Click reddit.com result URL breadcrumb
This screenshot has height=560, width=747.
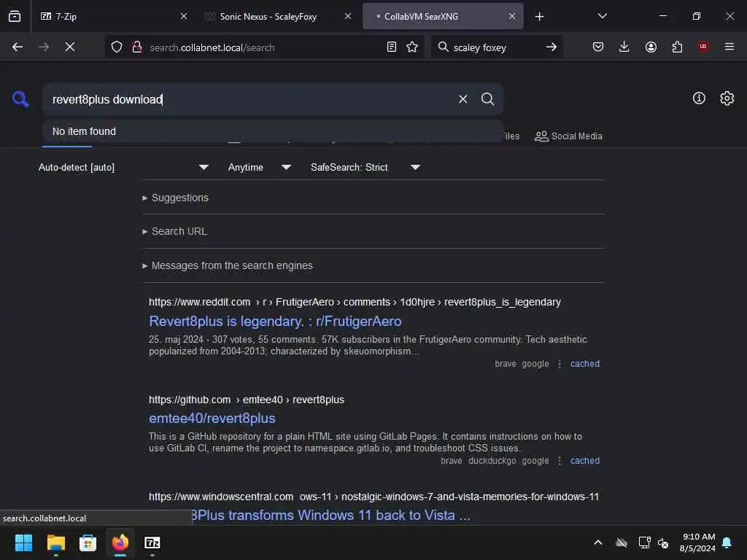[x=355, y=303]
